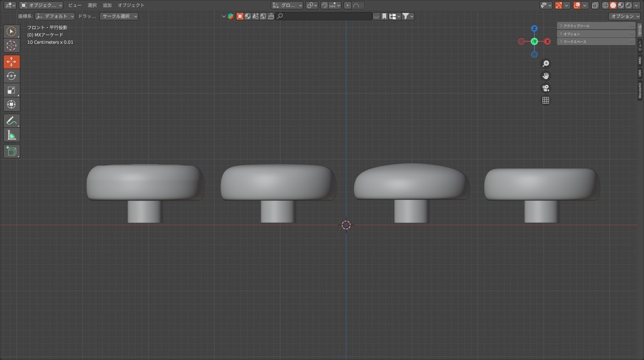Open the proportional falloff curve dropdown
This screenshot has height=360, width=644.
tap(357, 5)
